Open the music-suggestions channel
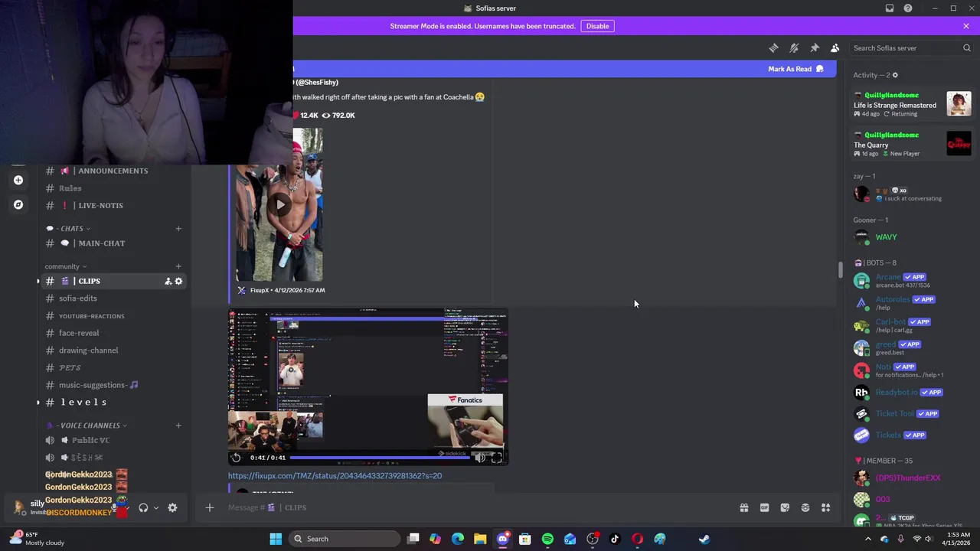Image resolution: width=980 pixels, height=551 pixels. click(x=113, y=385)
